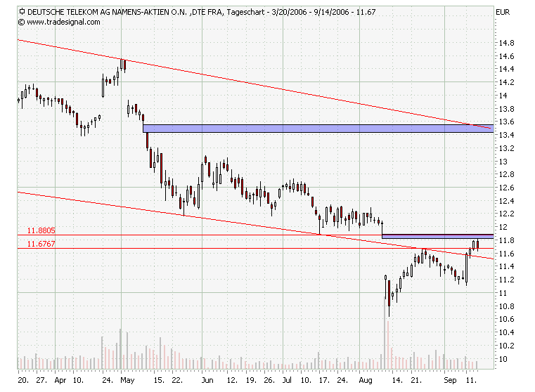Image resolution: width=535 pixels, height=392 pixels.
Task: Click the 21. date label on the axis
Action: point(416,381)
